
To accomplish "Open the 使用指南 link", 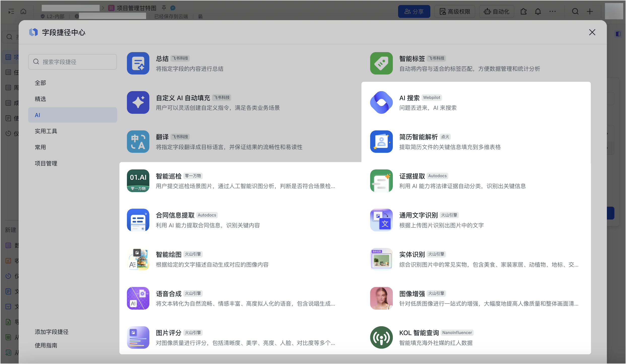I will [x=46, y=345].
